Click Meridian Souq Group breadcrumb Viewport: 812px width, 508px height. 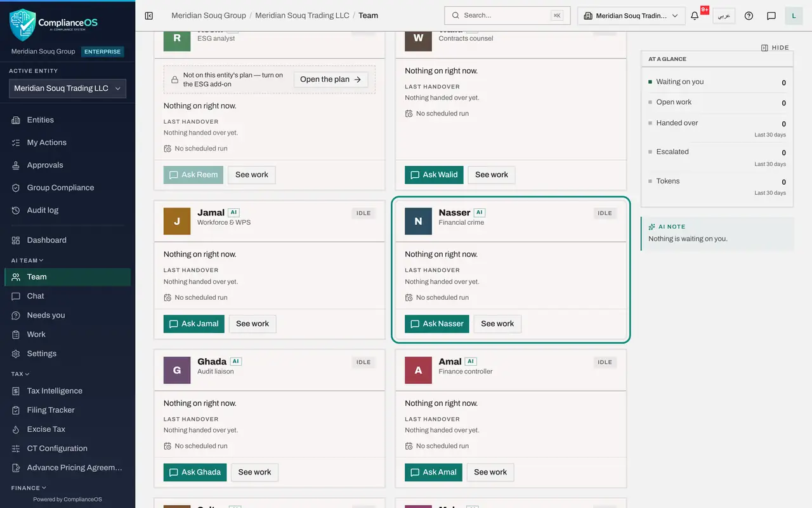[209, 15]
